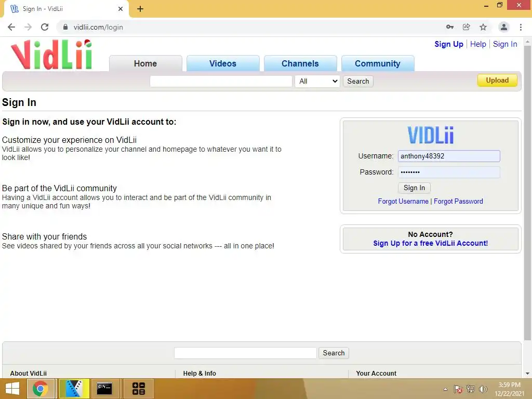Click the taskbar clock showing 3:59 PM

(x=509, y=389)
